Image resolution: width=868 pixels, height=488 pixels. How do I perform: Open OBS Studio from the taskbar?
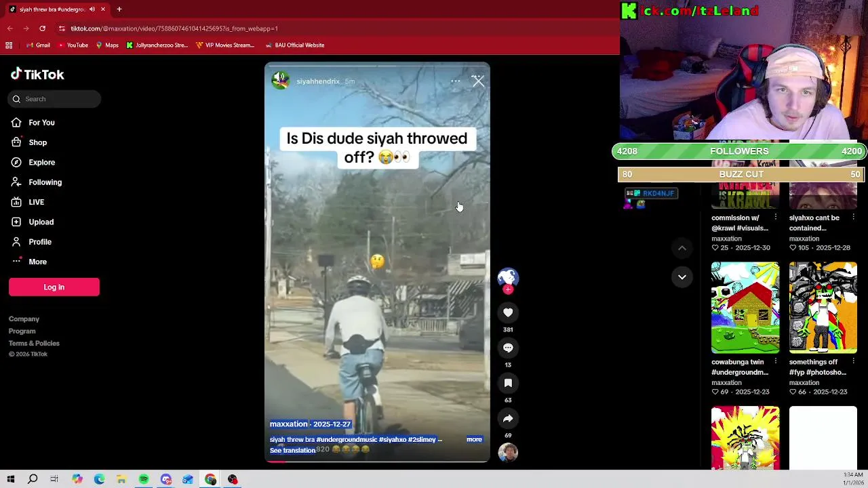click(x=233, y=479)
